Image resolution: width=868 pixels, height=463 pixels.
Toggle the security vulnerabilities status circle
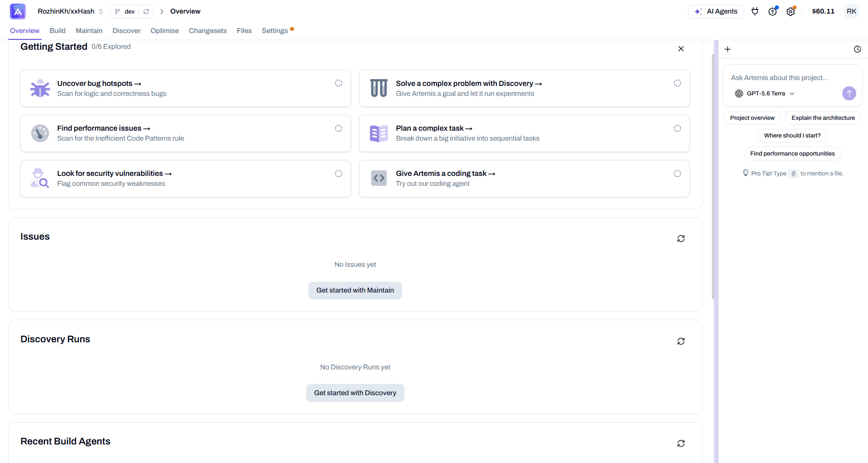pyautogui.click(x=338, y=174)
